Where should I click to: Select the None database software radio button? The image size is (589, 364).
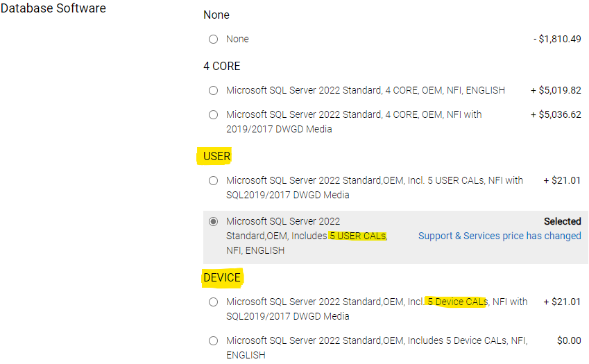[x=213, y=40]
